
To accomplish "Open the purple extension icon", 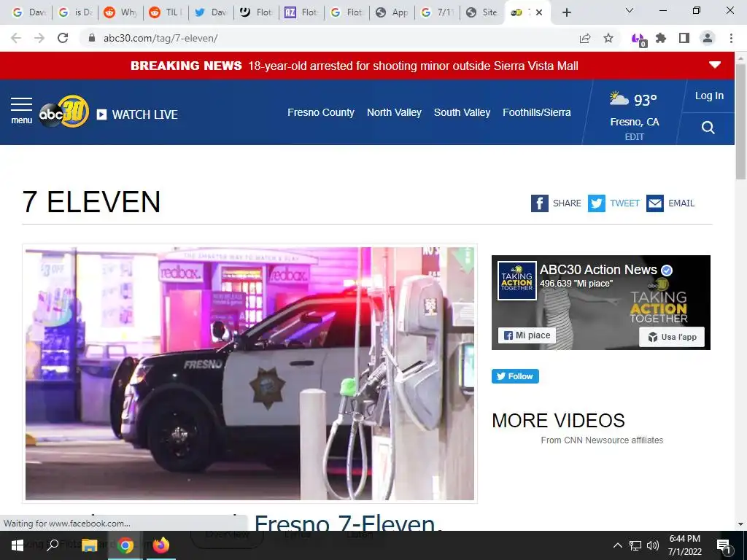I will click(638, 39).
